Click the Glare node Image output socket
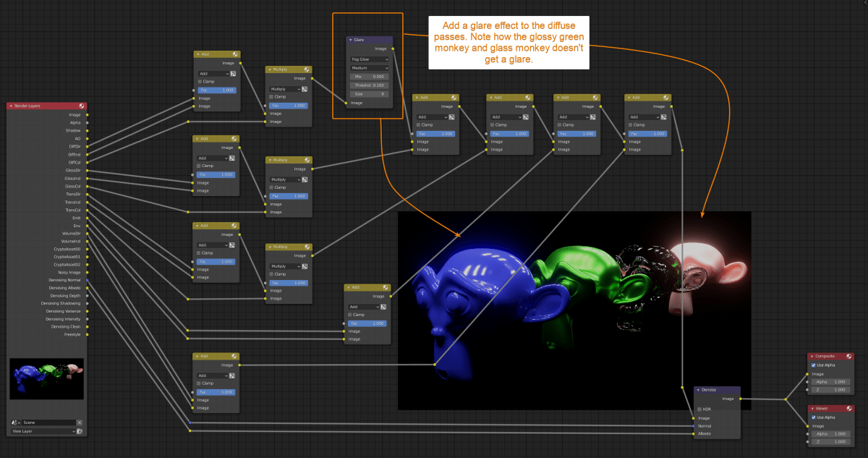The width and height of the screenshot is (868, 458). pyautogui.click(x=393, y=48)
